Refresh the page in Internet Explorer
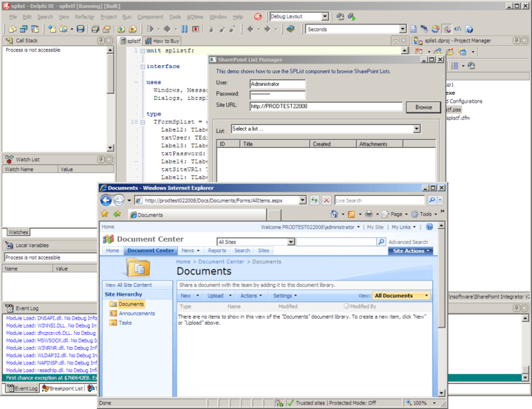This screenshot has height=409, width=532. pos(314,200)
